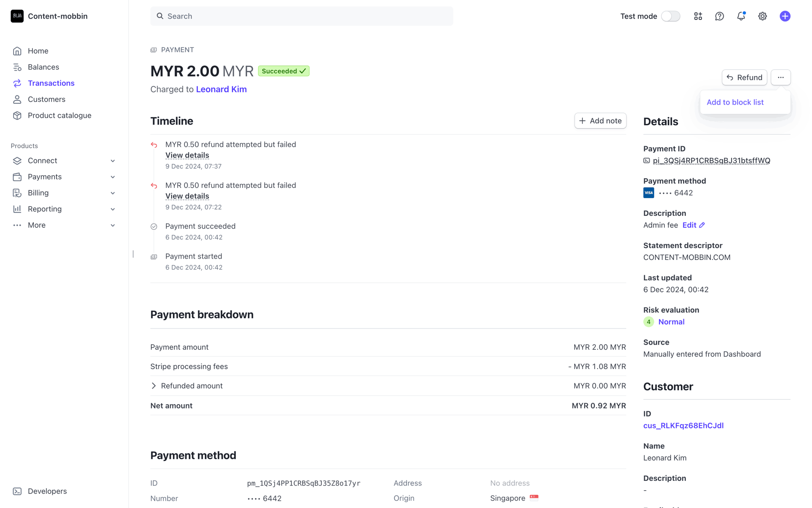The image size is (812, 508).
Task: Click the Reporting bar chart icon
Action: tap(17, 209)
